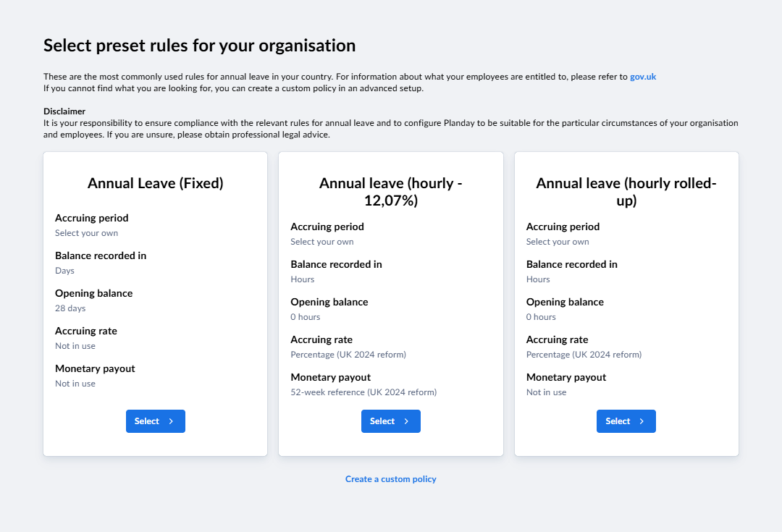Click '52-week reference (UK 2024 reform)' text
The height and width of the screenshot is (532, 782).
coord(363,392)
